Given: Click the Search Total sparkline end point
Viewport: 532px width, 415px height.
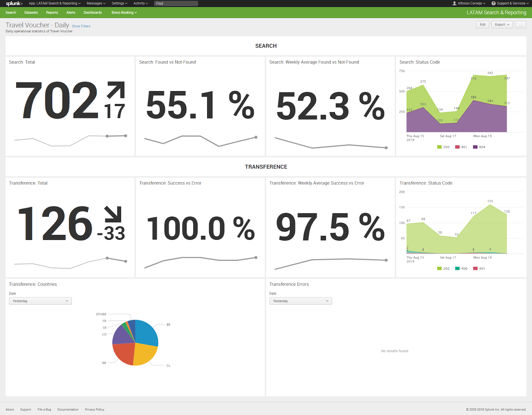Looking at the screenshot, I should point(126,136).
